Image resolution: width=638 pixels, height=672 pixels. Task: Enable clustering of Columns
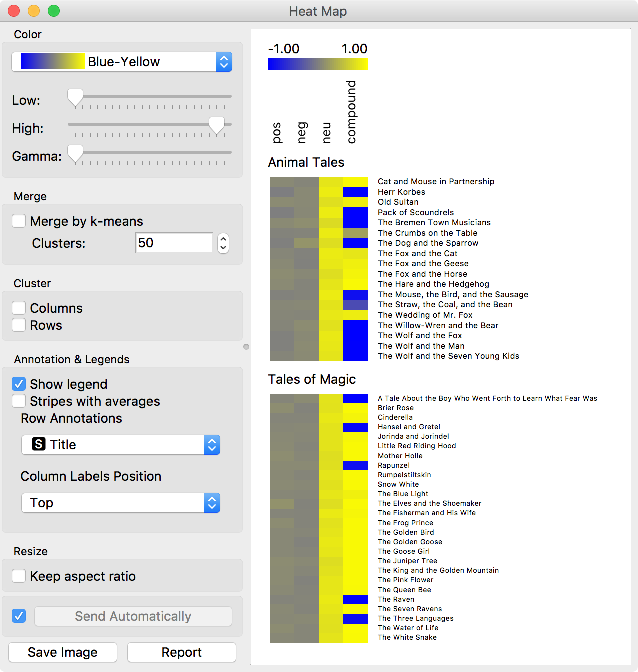(19, 308)
